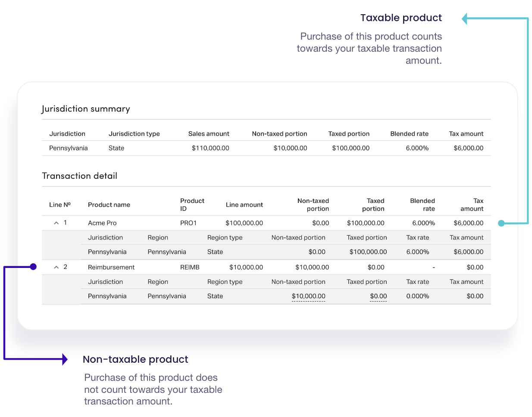The width and height of the screenshot is (532, 417).
Task: Click the Transaction detail section title
Action: (x=79, y=176)
